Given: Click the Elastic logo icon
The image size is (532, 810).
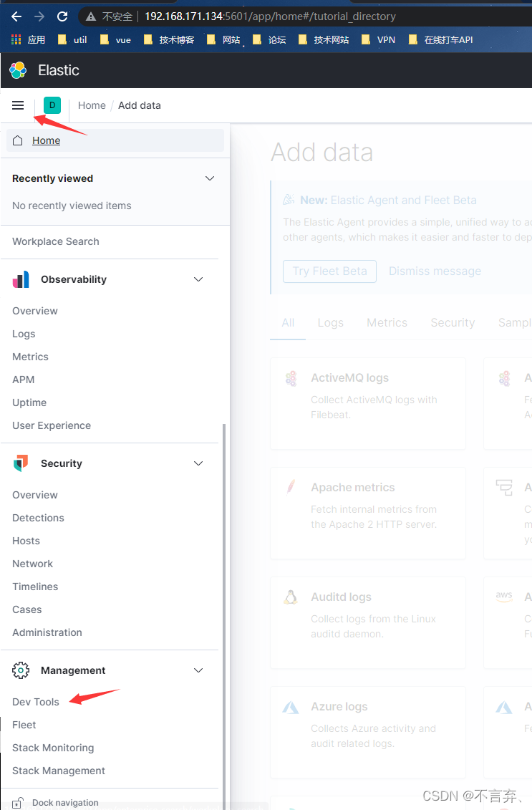Looking at the screenshot, I should click(18, 70).
